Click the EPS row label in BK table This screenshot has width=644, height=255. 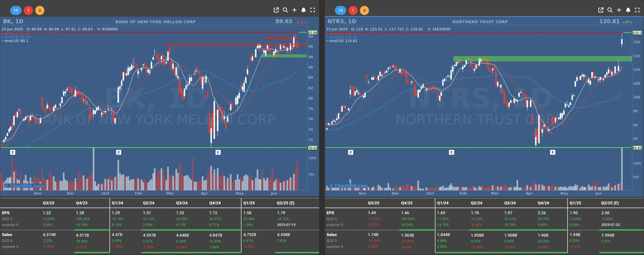click(x=5, y=213)
